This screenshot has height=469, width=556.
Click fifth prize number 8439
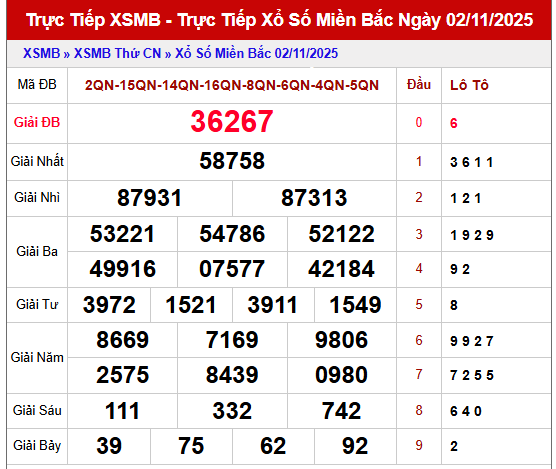point(232,375)
